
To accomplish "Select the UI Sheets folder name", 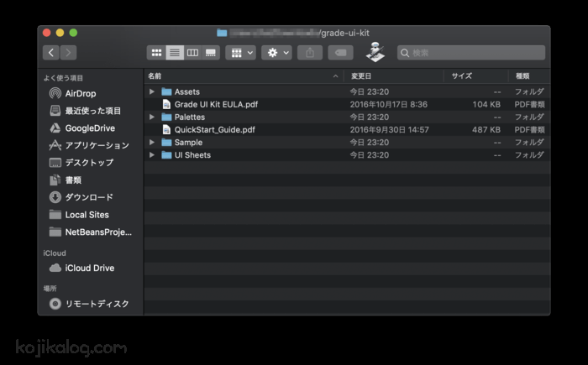I will 192,155.
